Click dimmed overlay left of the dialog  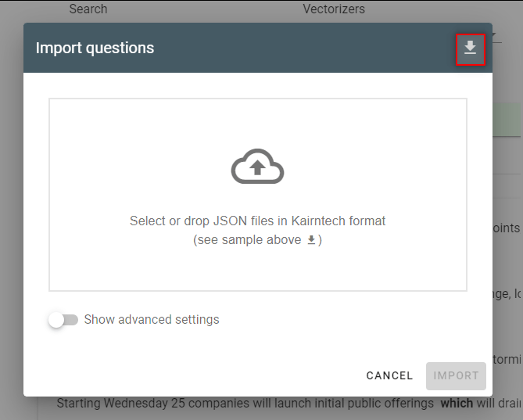pos(12,210)
